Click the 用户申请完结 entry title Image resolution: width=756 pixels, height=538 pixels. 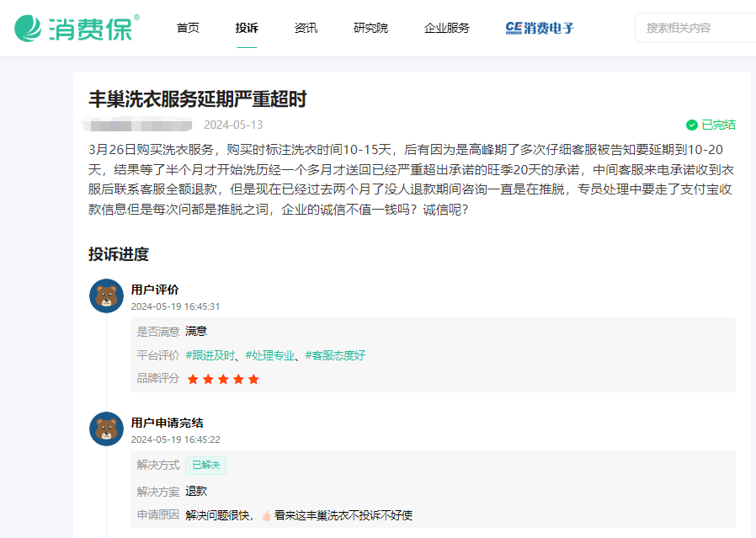(168, 423)
